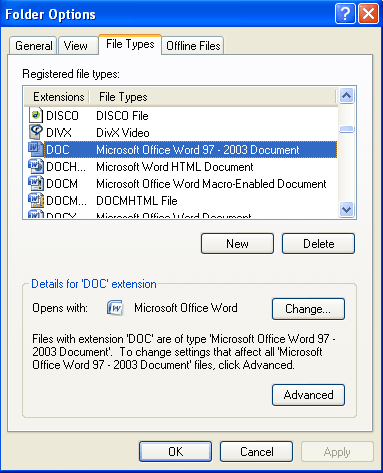Click the scroll down arrow of file types list
This screenshot has height=473, width=383.
point(347,209)
